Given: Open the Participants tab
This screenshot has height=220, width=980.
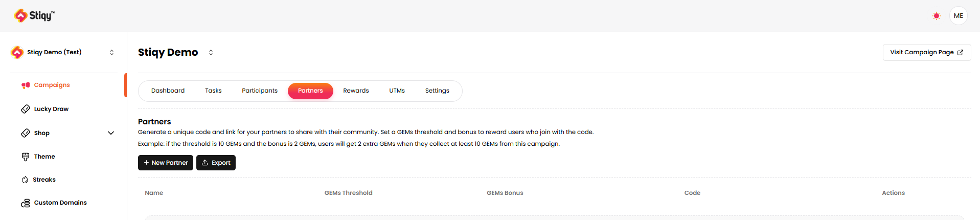Looking at the screenshot, I should click(x=260, y=91).
